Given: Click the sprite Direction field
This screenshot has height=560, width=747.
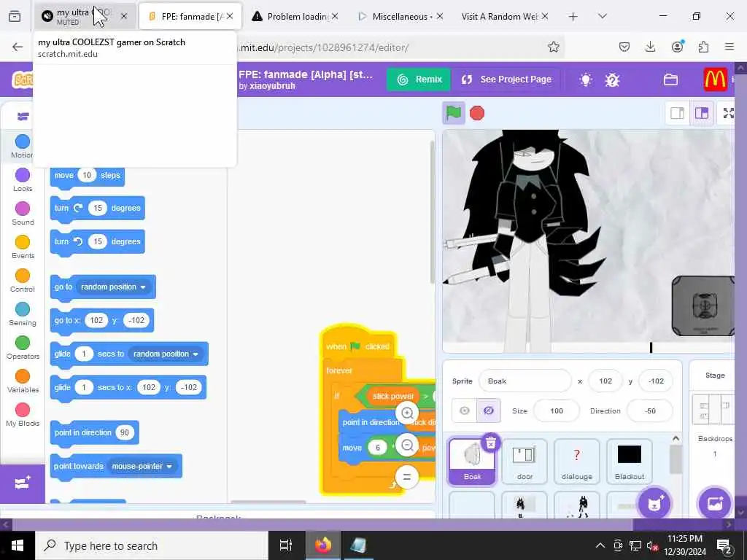Looking at the screenshot, I should click(x=650, y=411).
